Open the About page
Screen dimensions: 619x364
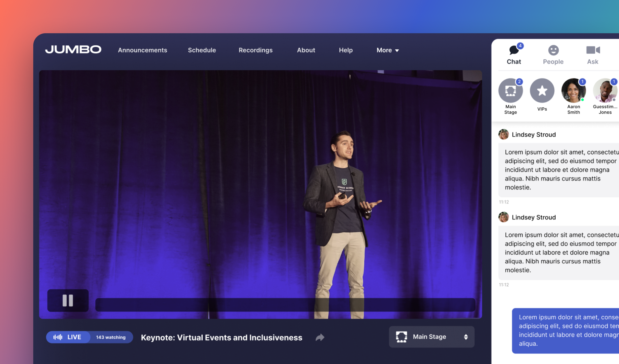pos(306,50)
